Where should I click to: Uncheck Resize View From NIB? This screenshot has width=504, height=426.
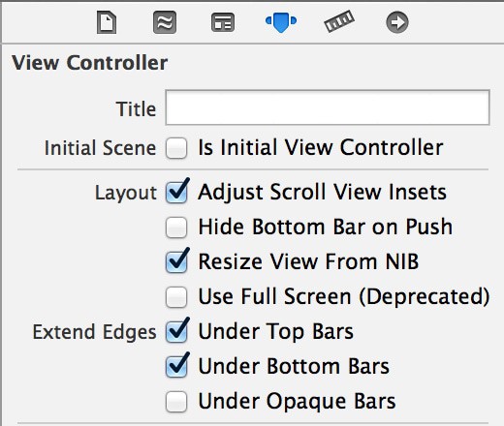(176, 262)
